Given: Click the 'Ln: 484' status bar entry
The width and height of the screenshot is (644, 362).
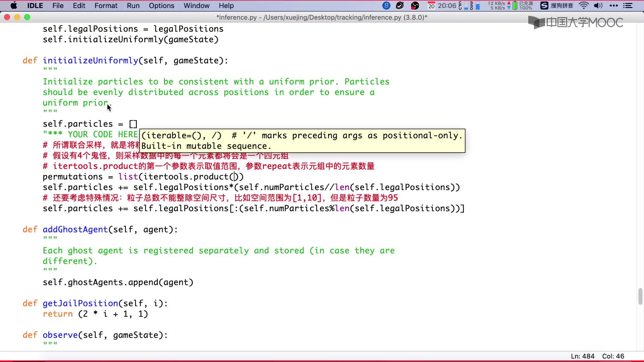Looking at the screenshot, I should tap(583, 356).
